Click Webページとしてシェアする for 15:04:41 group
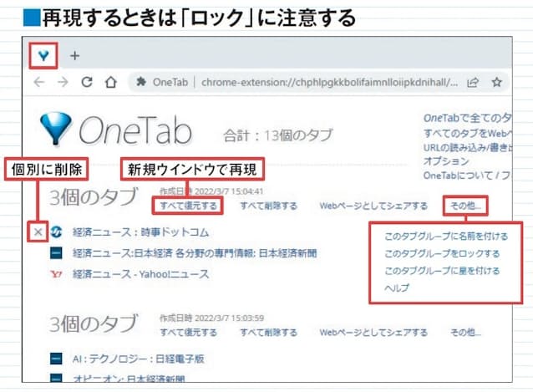The width and height of the screenshot is (533, 392). click(373, 206)
